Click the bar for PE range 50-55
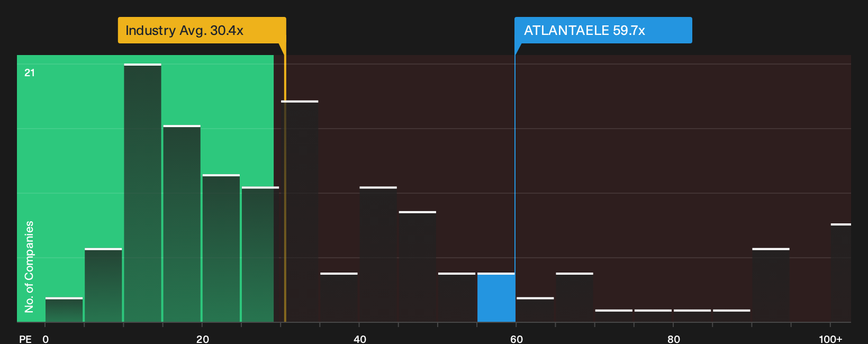Image resolution: width=868 pixels, height=344 pixels. click(457, 297)
